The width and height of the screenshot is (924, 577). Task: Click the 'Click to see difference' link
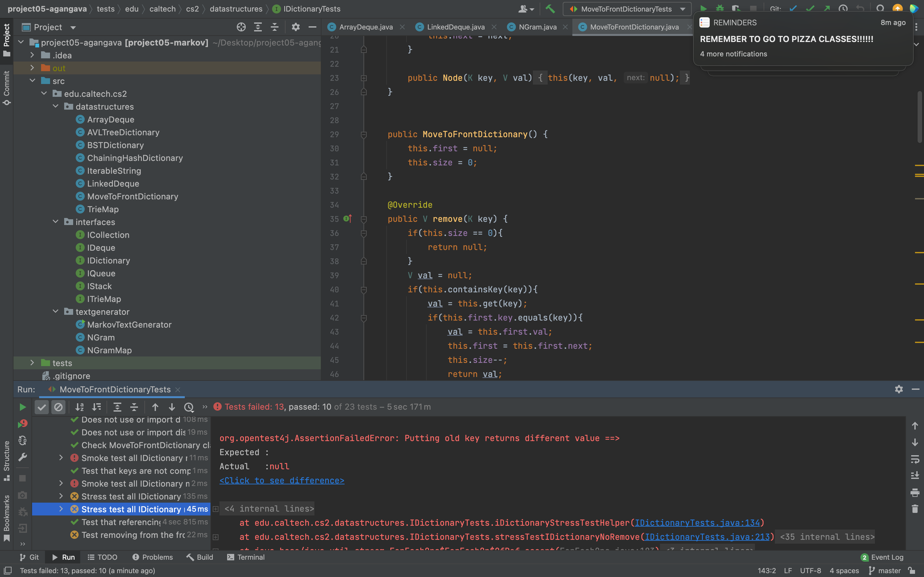tap(282, 481)
